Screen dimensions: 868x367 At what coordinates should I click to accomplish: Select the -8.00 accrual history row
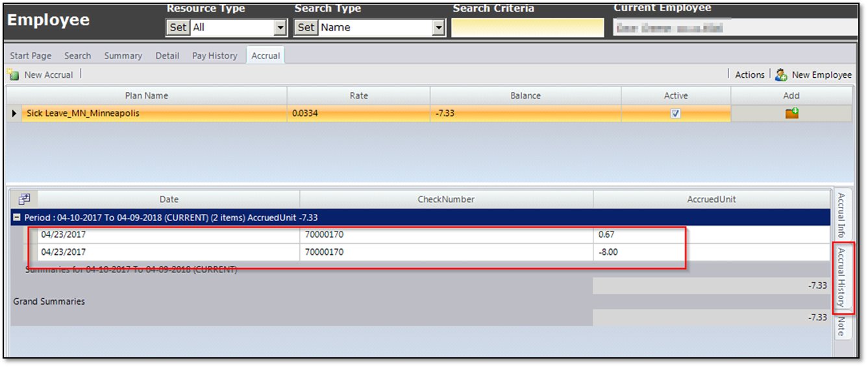[x=428, y=252]
